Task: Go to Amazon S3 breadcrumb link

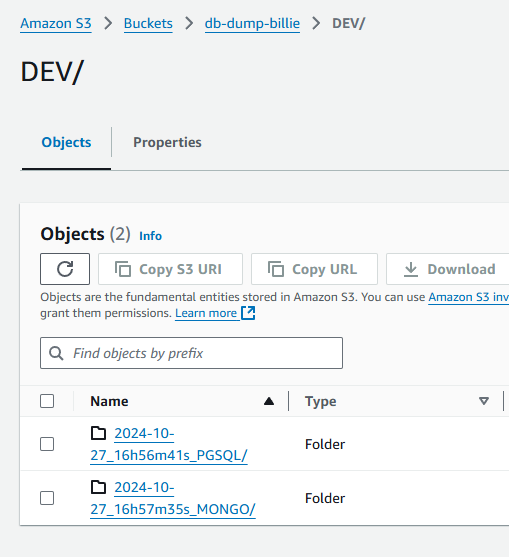Action: (x=56, y=23)
